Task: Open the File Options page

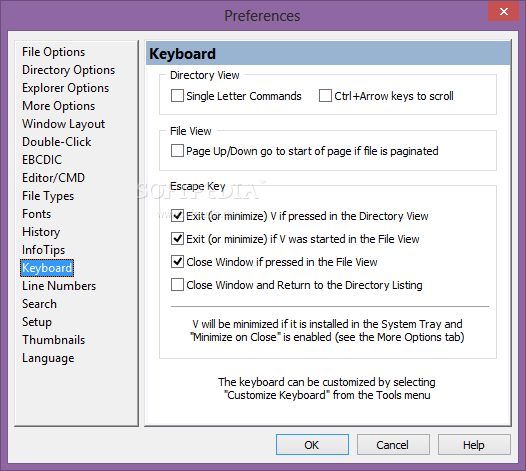Action: [53, 52]
